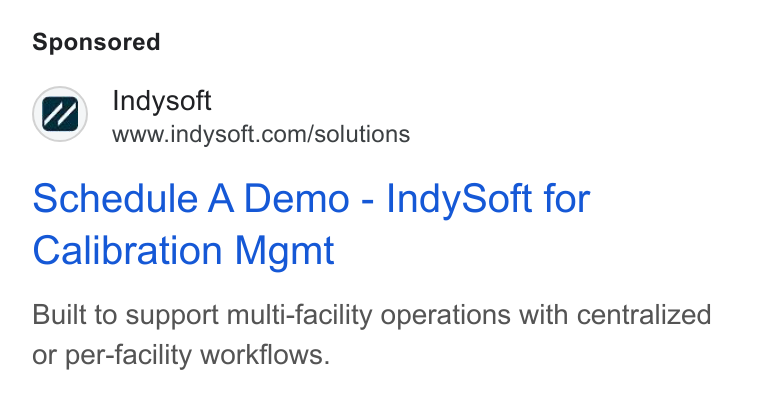Click the Indysoft logo icon

pos(60,114)
